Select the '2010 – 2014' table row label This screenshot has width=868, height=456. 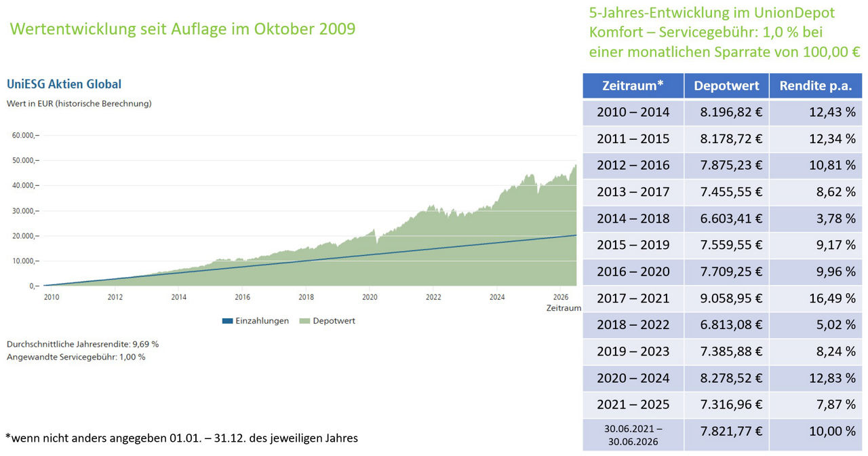click(x=633, y=112)
